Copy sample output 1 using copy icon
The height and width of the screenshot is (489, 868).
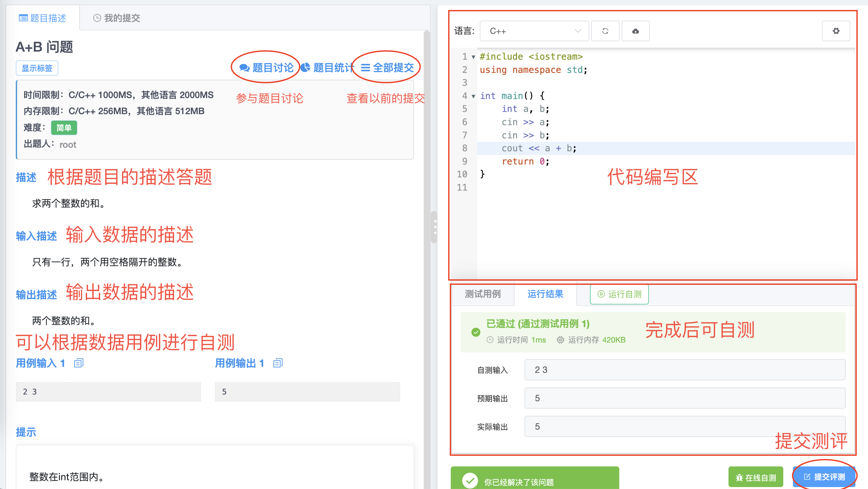click(x=278, y=363)
